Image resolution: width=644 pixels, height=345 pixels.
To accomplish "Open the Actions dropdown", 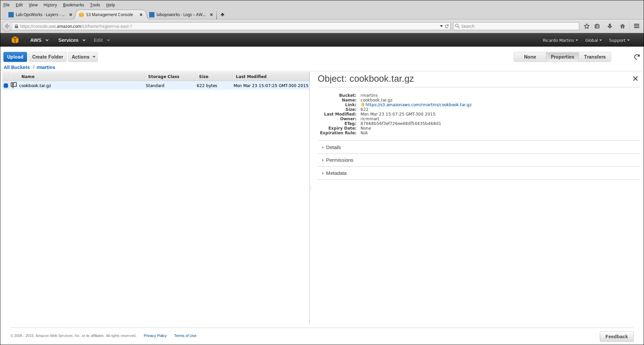I will click(x=83, y=57).
